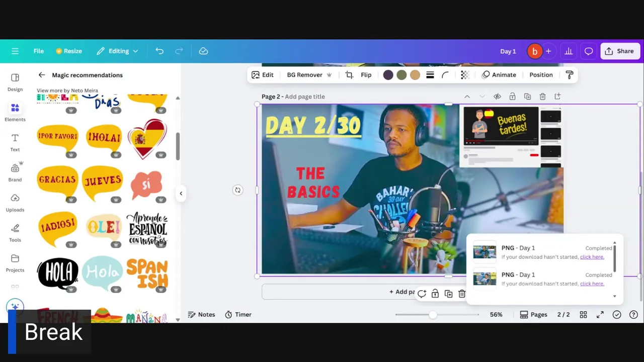
Task: Open the transparency checkerboard icon
Action: (465, 75)
